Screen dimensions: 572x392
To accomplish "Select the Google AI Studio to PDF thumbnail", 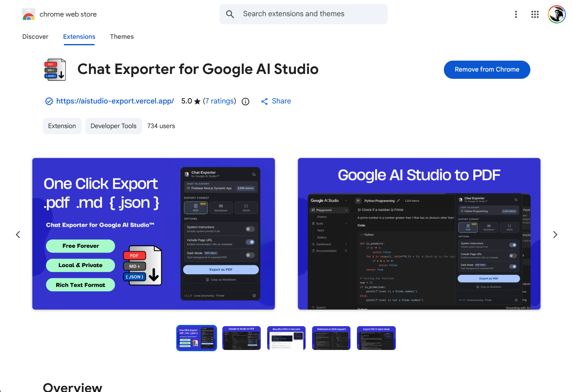I will click(242, 338).
